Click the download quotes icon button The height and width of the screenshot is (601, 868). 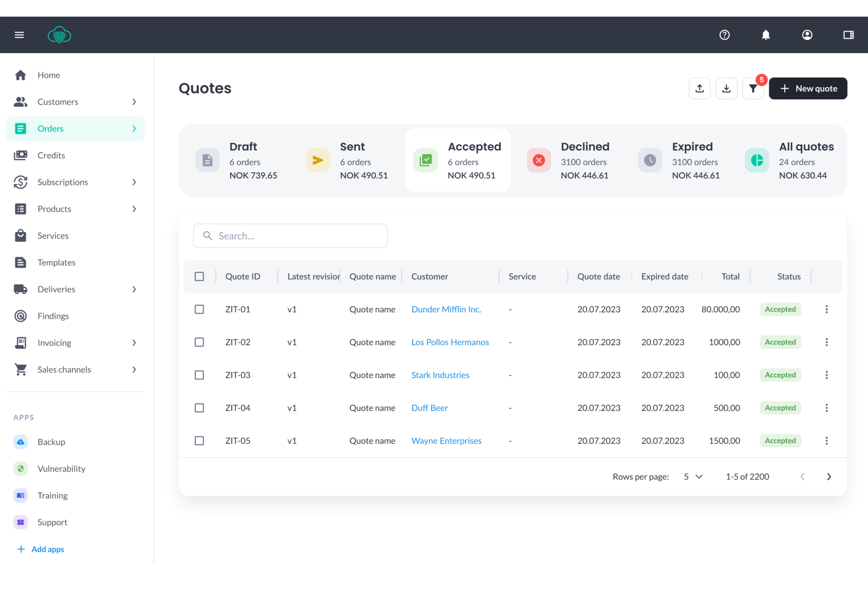tap(726, 88)
